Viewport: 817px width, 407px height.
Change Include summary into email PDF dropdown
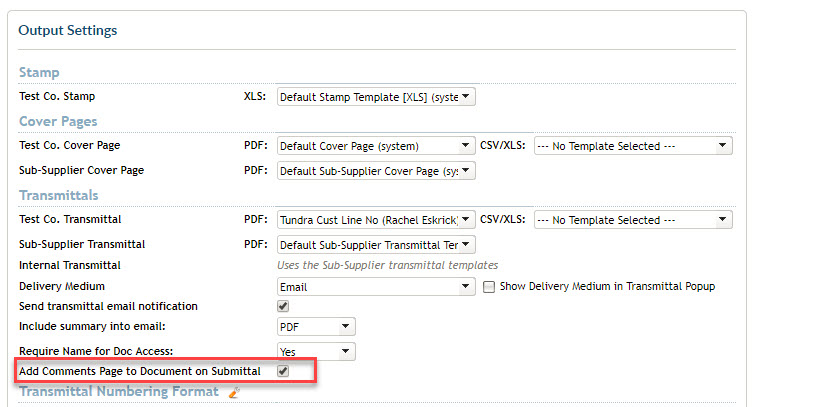pos(316,327)
